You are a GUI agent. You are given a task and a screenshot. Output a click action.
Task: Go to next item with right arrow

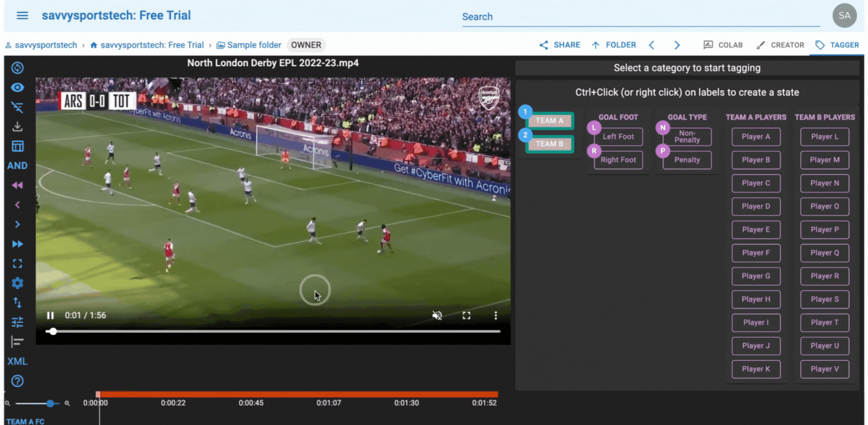(x=677, y=45)
